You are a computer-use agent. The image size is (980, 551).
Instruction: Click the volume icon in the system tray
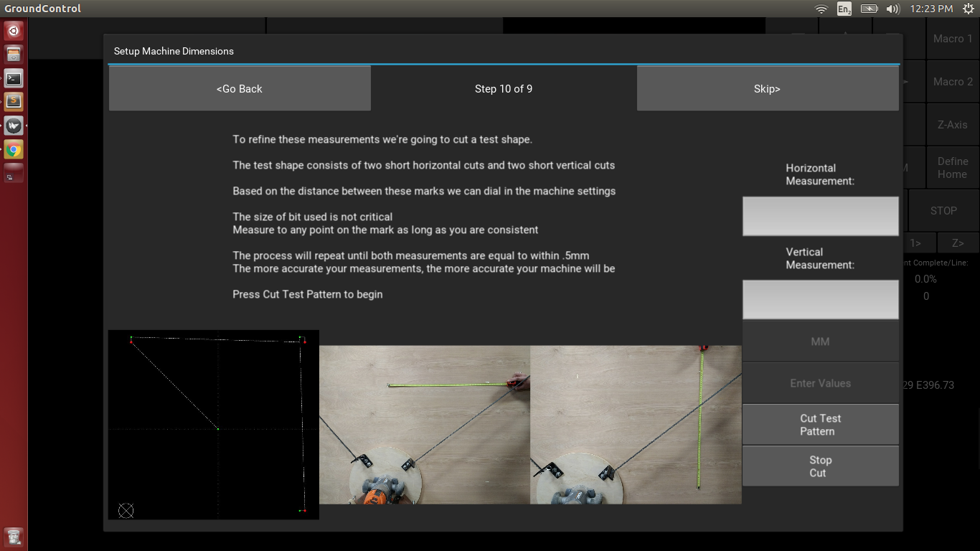[892, 9]
